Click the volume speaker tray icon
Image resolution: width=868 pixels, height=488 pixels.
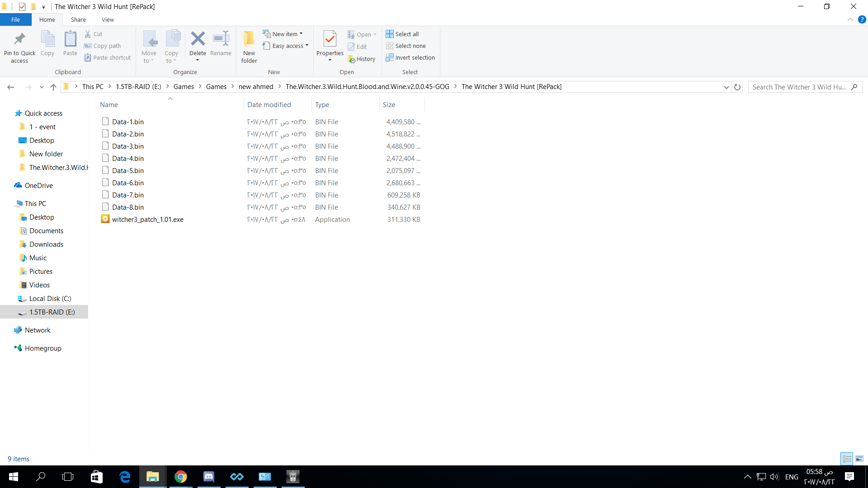pos(774,477)
